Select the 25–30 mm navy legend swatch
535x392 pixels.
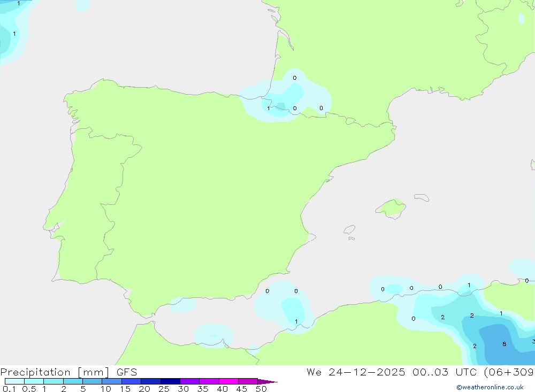pos(170,381)
